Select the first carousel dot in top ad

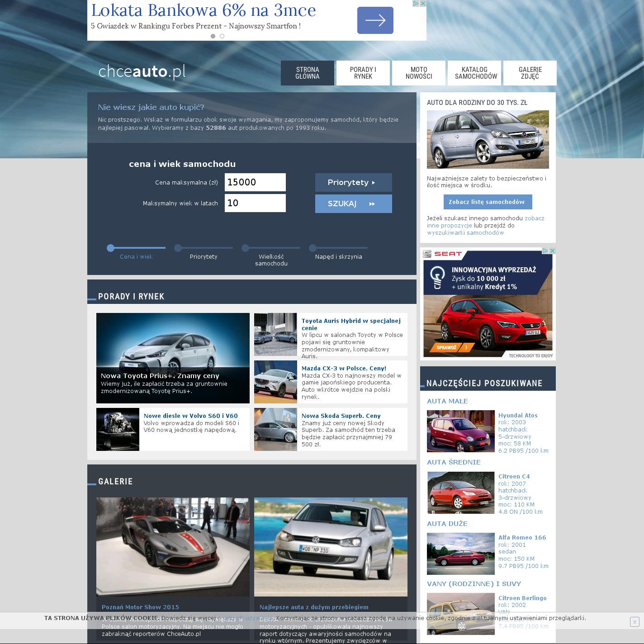pos(213,36)
